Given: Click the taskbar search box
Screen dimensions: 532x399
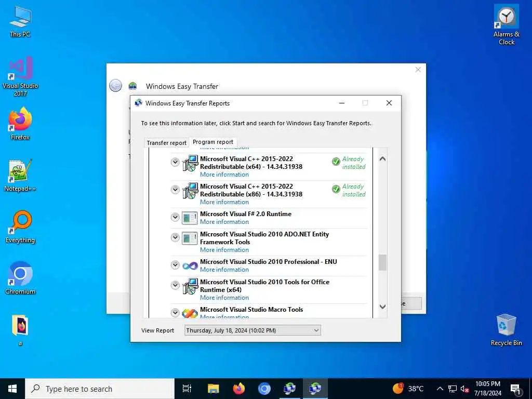Looking at the screenshot, I should click(x=100, y=389).
